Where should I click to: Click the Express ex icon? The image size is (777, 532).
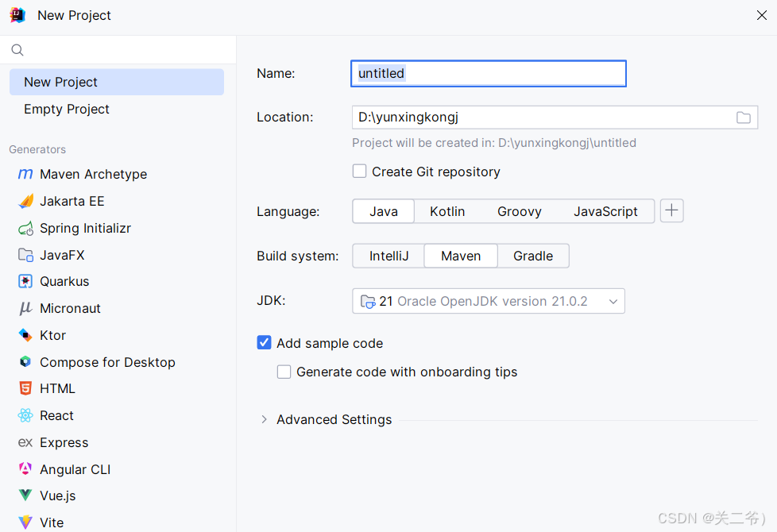tap(25, 442)
